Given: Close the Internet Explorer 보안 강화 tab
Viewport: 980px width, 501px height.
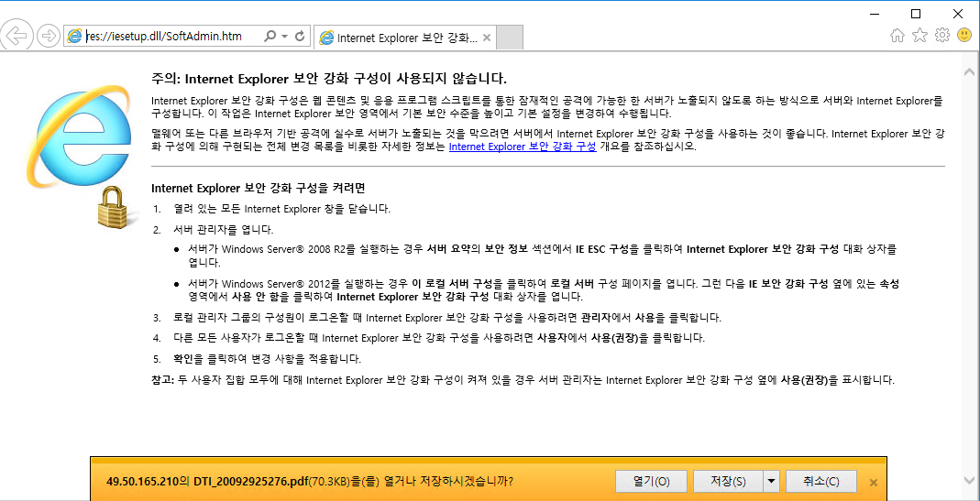Looking at the screenshot, I should 487,38.
